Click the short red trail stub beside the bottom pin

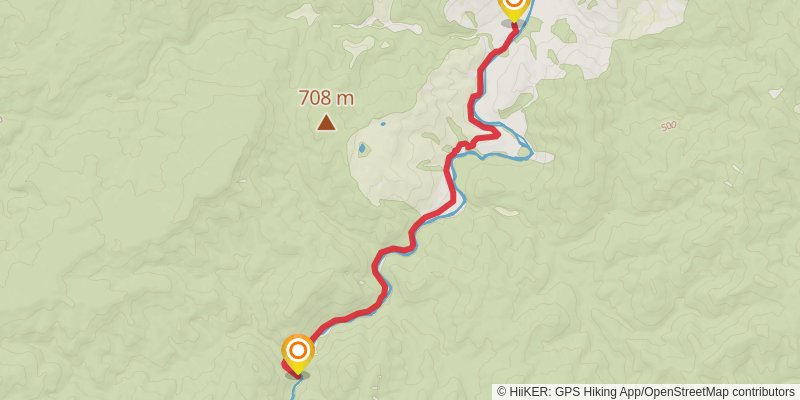tap(287, 368)
